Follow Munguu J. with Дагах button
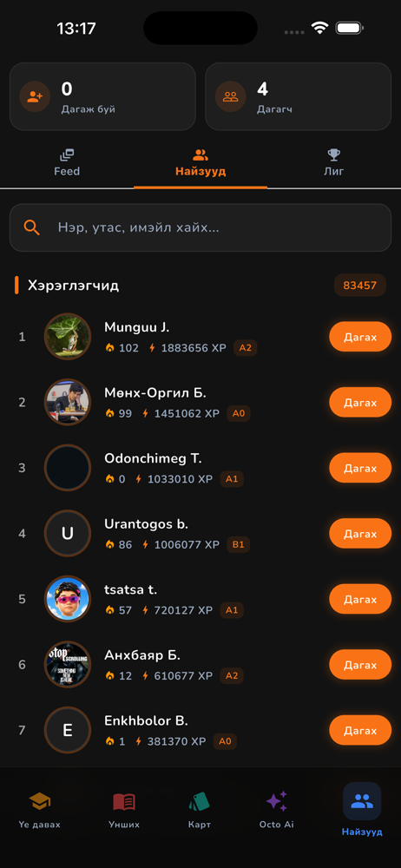Image resolution: width=401 pixels, height=868 pixels. pos(360,337)
